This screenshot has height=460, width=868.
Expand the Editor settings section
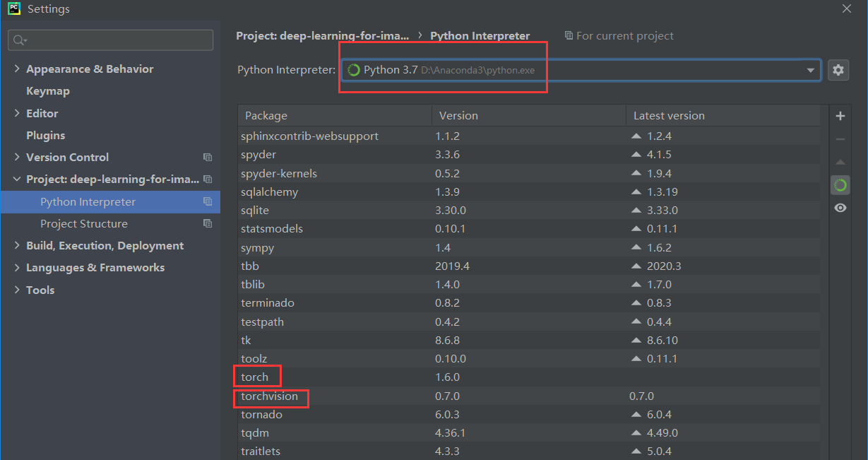click(x=17, y=113)
